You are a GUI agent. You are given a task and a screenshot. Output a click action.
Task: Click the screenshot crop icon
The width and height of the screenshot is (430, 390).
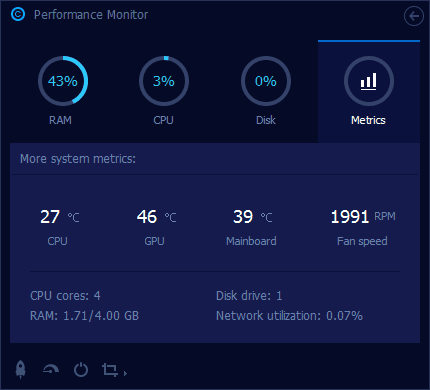coord(110,369)
